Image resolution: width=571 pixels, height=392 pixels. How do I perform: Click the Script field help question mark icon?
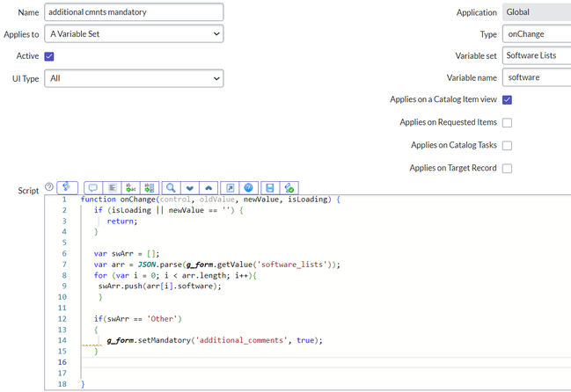(x=49, y=187)
